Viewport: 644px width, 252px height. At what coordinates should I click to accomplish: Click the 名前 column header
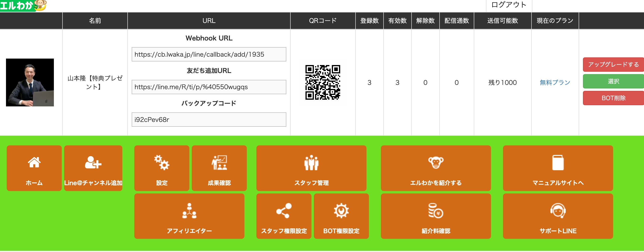[x=95, y=21]
